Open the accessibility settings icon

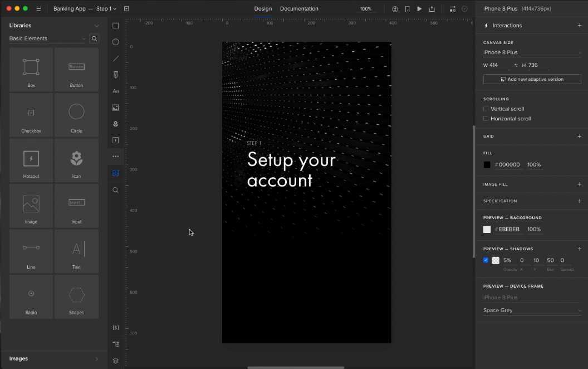point(395,9)
